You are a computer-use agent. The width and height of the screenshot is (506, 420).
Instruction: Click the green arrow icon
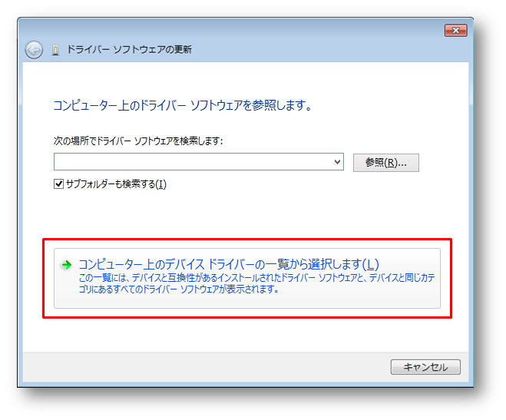click(67, 265)
